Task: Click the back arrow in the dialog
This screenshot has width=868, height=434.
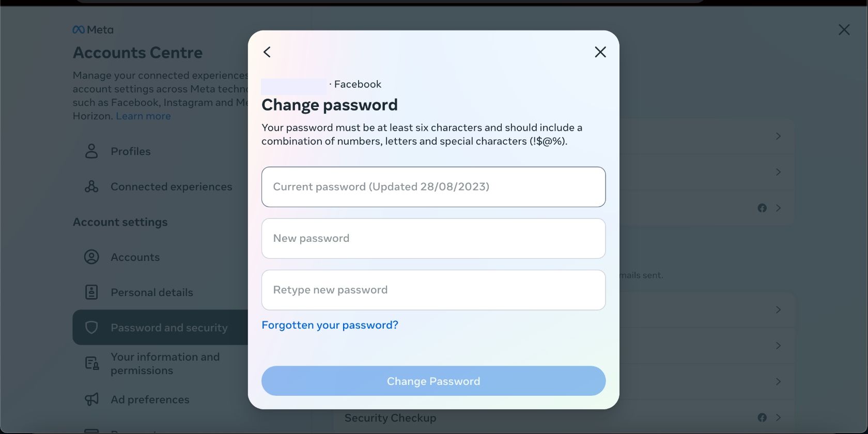Action: 267,52
